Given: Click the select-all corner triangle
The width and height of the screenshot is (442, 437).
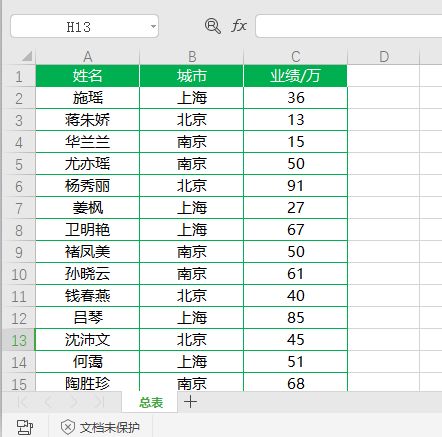Looking at the screenshot, I should pos(27,56).
